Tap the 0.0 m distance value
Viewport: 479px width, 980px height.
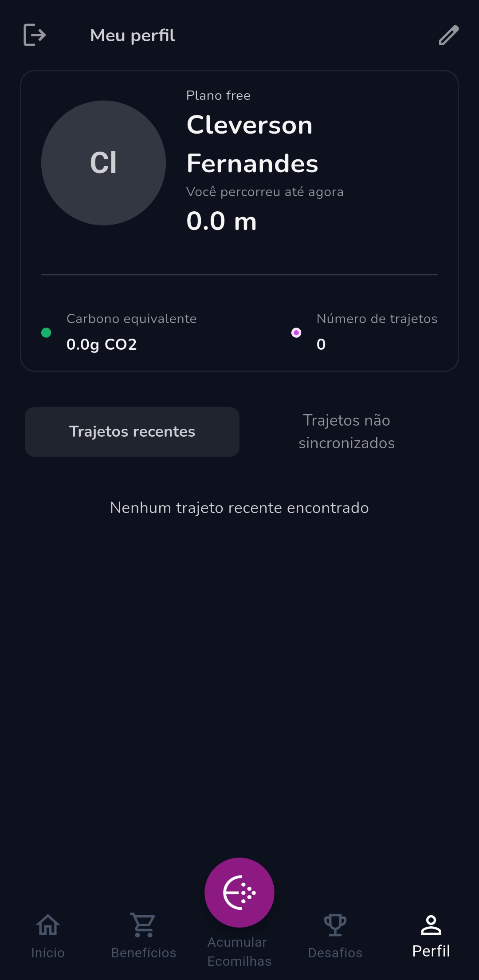[x=221, y=221]
